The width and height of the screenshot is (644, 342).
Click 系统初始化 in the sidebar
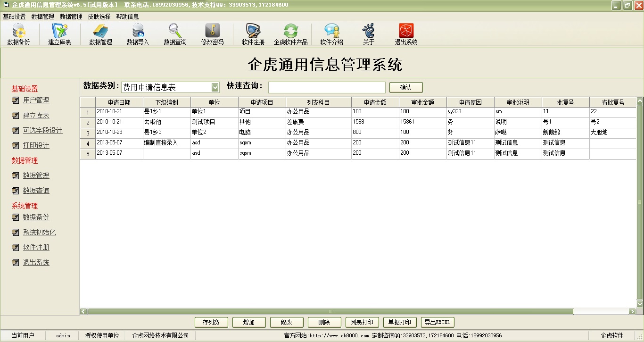[39, 232]
